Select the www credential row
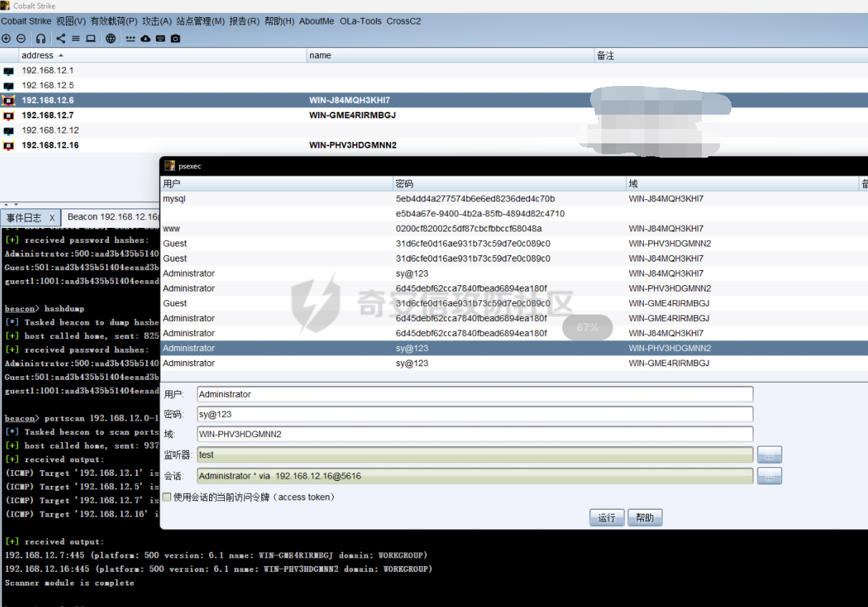This screenshot has height=607, width=868. pos(514,229)
